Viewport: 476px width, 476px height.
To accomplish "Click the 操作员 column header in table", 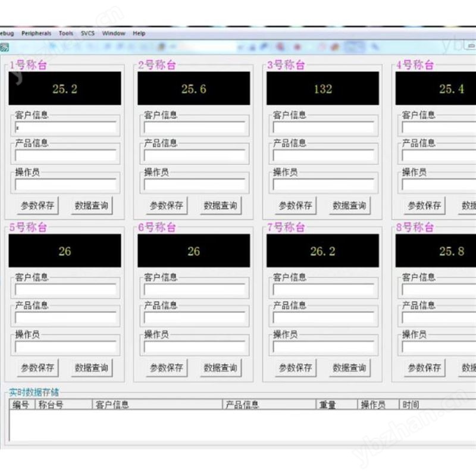I will 378,405.
